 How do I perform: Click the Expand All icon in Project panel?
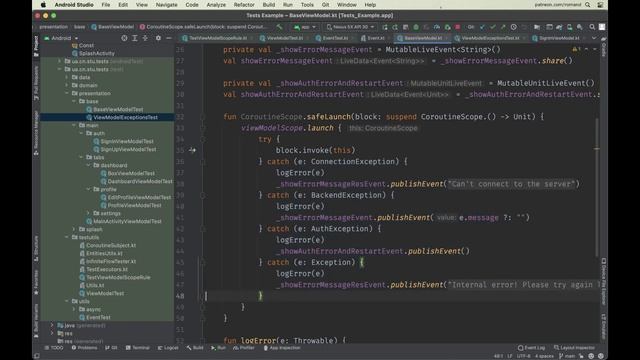point(135,38)
